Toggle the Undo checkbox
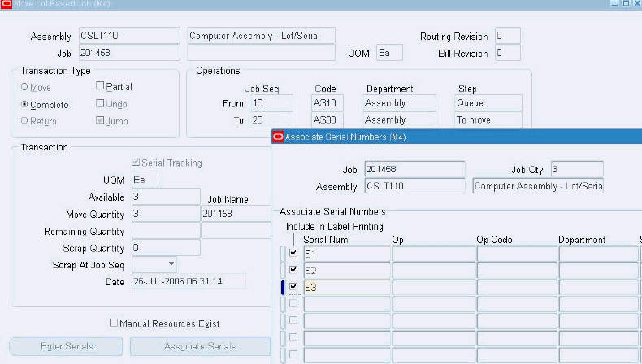 click(x=100, y=103)
